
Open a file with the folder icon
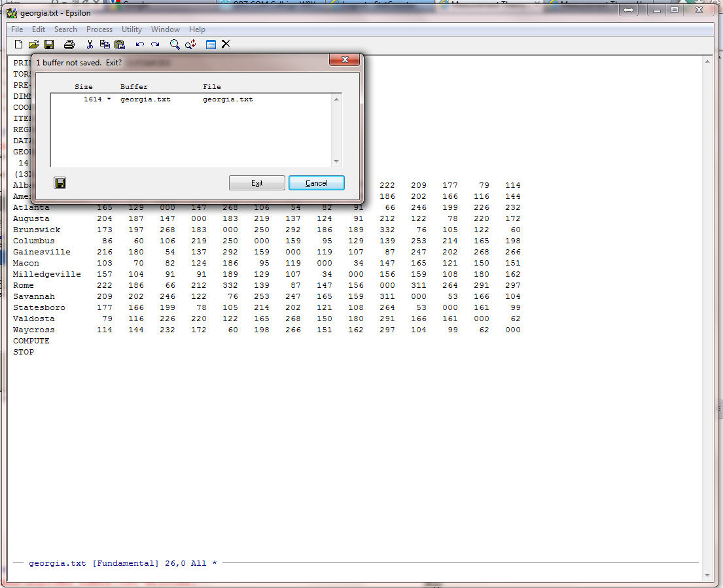coord(33,44)
